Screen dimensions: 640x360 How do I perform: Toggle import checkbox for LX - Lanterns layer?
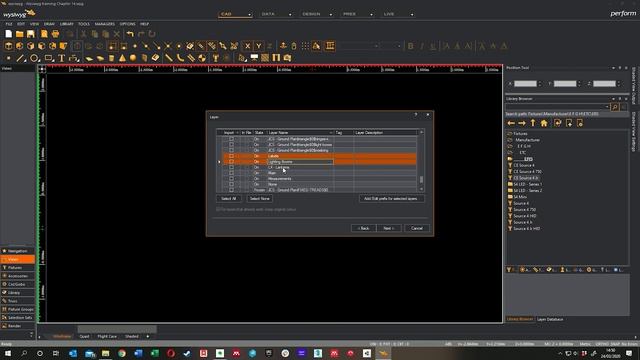231,167
